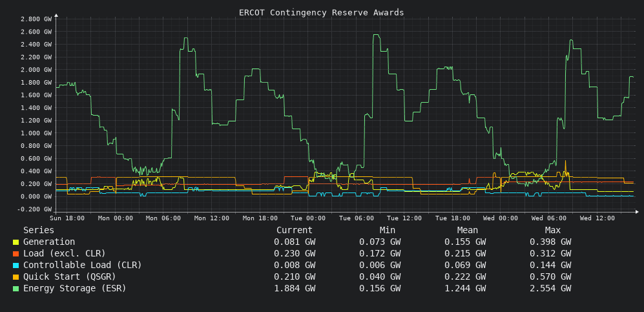Image resolution: width=644 pixels, height=312 pixels.
Task: Click CLR current value 0.008 GW
Action: tap(295, 265)
